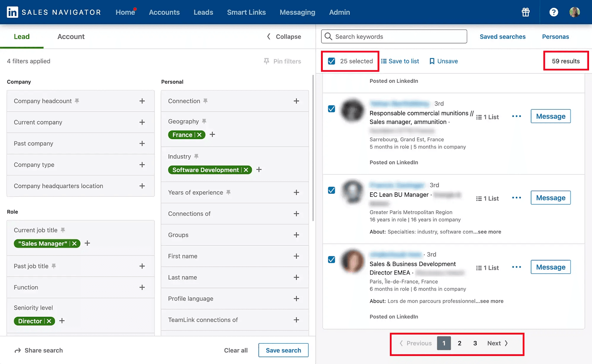The height and width of the screenshot is (364, 592).
Task: Uncheck the Director EMEA lead checkbox
Action: (x=332, y=260)
